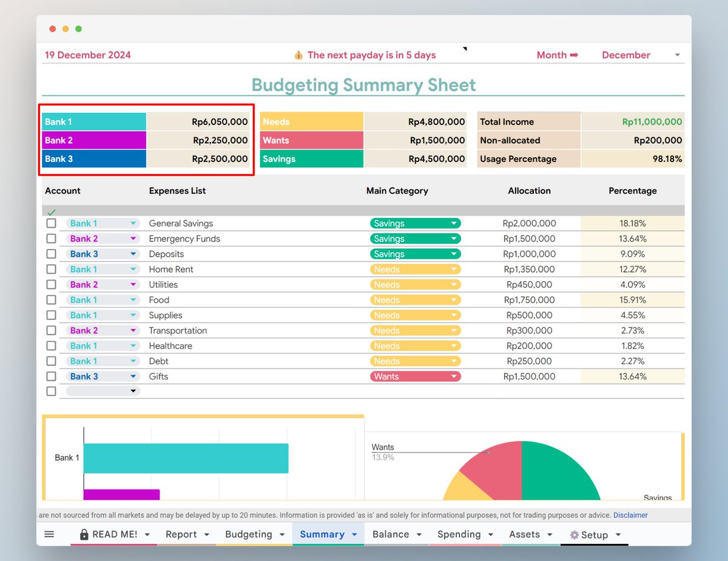Screen dimensions: 728x561
Task: Click the Bank 1 bar in chart
Action: [186, 458]
